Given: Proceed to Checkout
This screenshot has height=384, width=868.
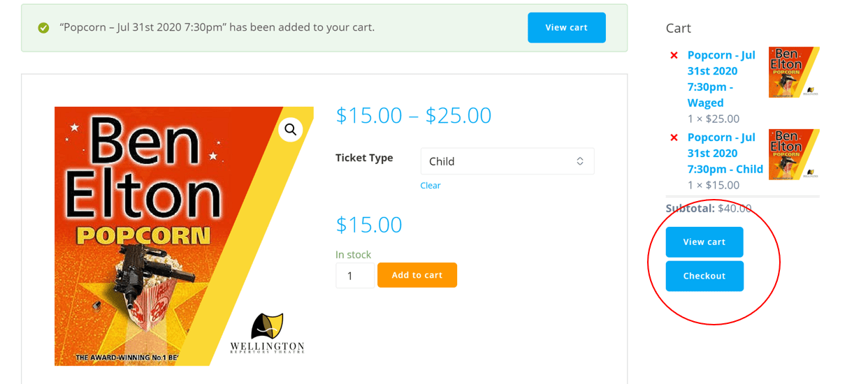Looking at the screenshot, I should pos(704,276).
